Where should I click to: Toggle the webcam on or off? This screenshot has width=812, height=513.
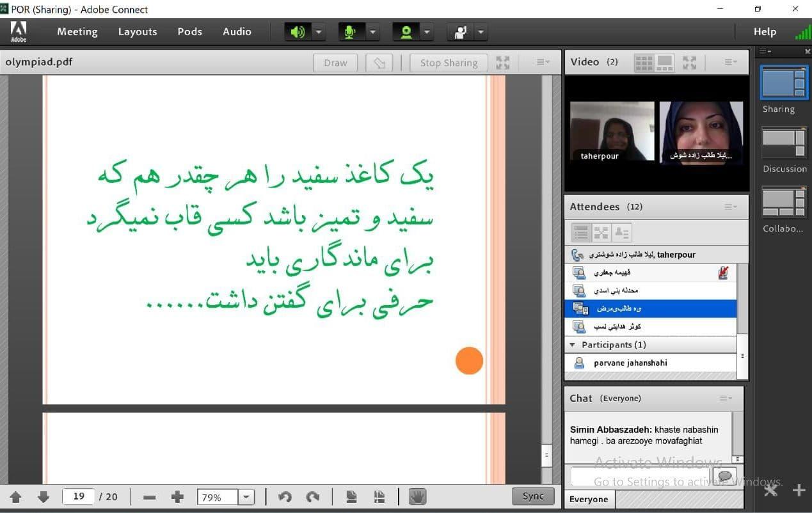pyautogui.click(x=406, y=32)
